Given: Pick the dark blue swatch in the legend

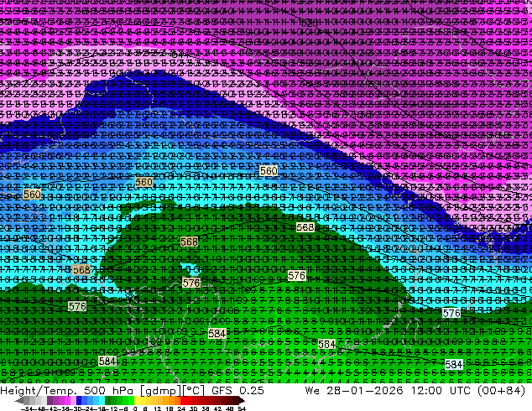Looking at the screenshot, I should (79, 401).
